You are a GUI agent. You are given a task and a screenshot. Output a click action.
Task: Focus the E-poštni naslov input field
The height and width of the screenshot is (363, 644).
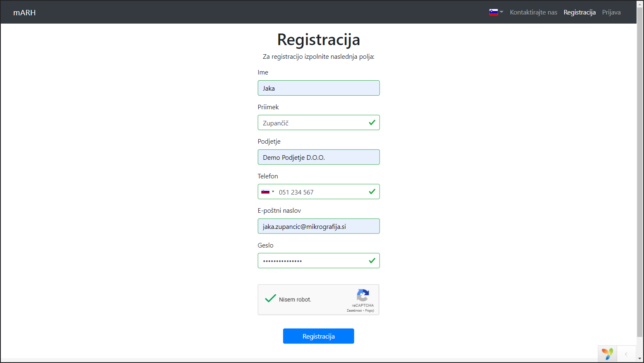tap(319, 226)
